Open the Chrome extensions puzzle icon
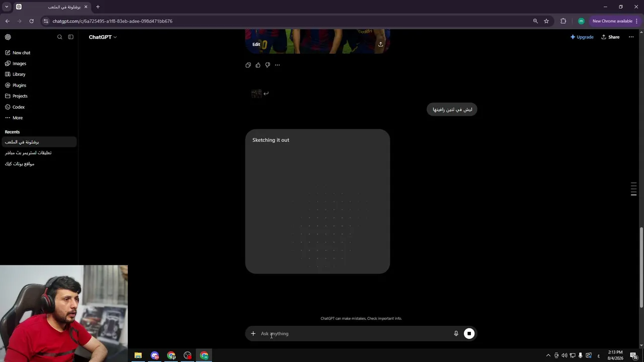 [x=563, y=21]
